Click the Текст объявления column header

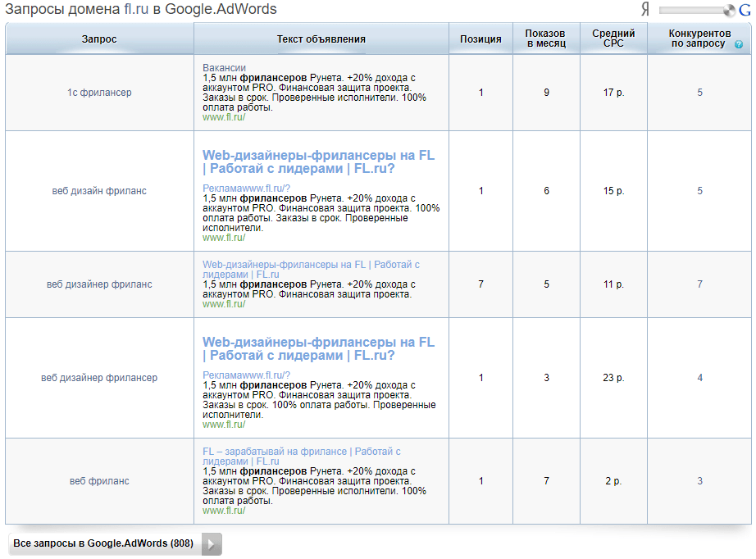point(321,39)
